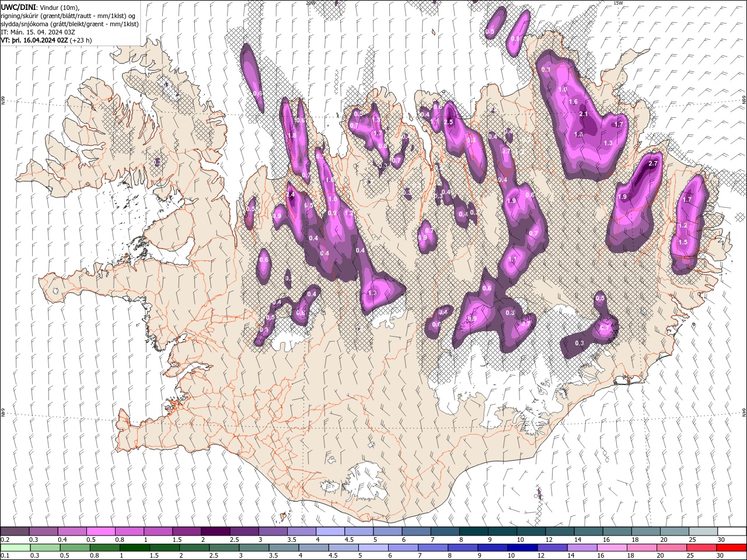The width and height of the screenshot is (747, 560).
Task: Click the 2.5 precipitation value on map
Action: point(448,122)
